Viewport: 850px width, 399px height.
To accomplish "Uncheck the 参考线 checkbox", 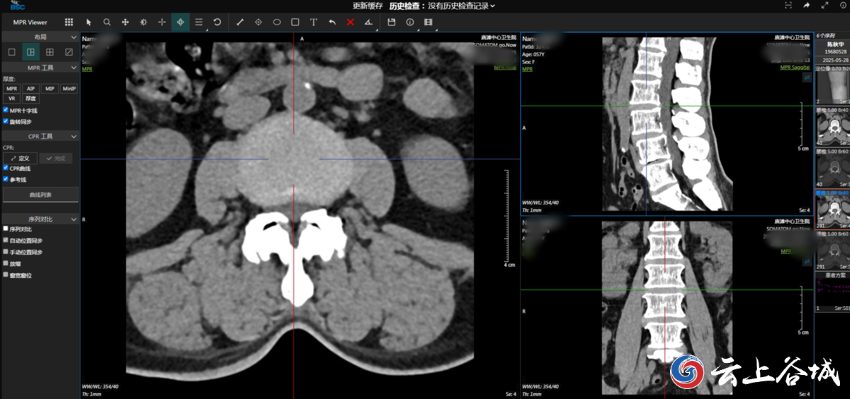I will (5, 179).
